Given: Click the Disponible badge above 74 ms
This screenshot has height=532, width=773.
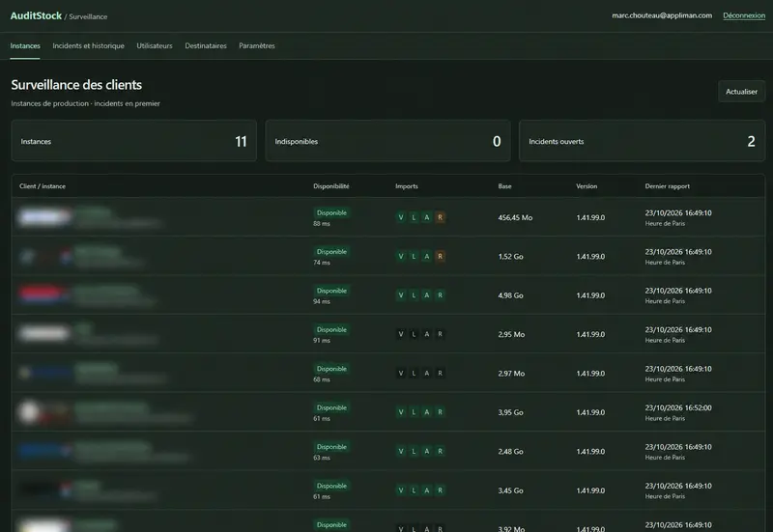Looking at the screenshot, I should [x=331, y=252].
